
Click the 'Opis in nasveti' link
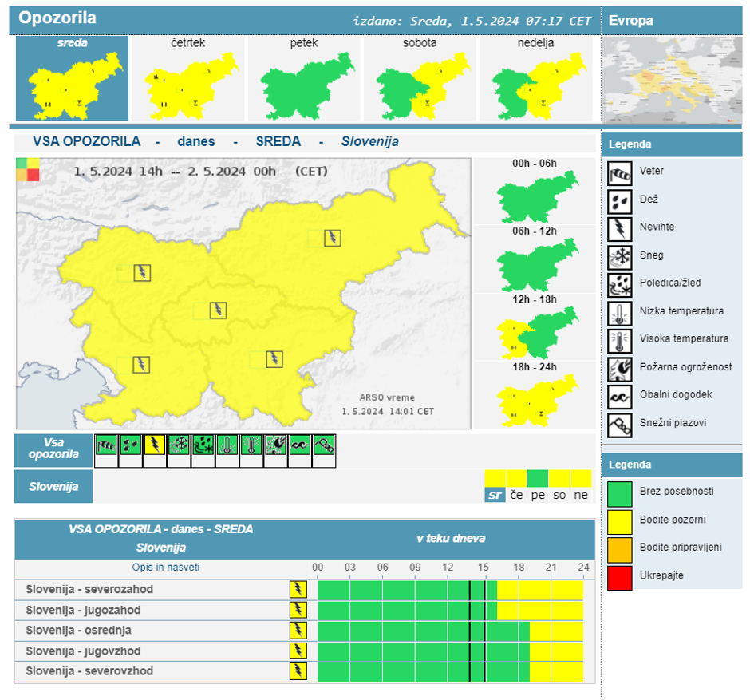tap(166, 568)
